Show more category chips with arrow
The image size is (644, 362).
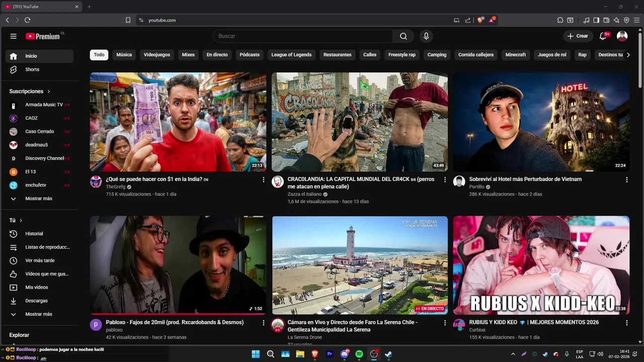point(628,55)
